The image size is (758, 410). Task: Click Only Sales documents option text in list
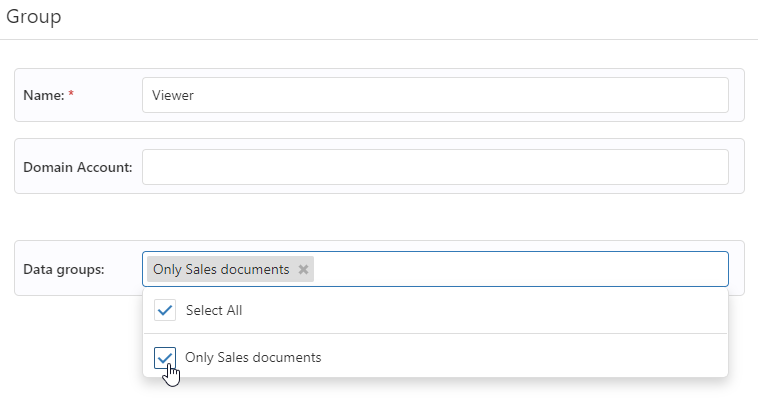pyautogui.click(x=253, y=357)
